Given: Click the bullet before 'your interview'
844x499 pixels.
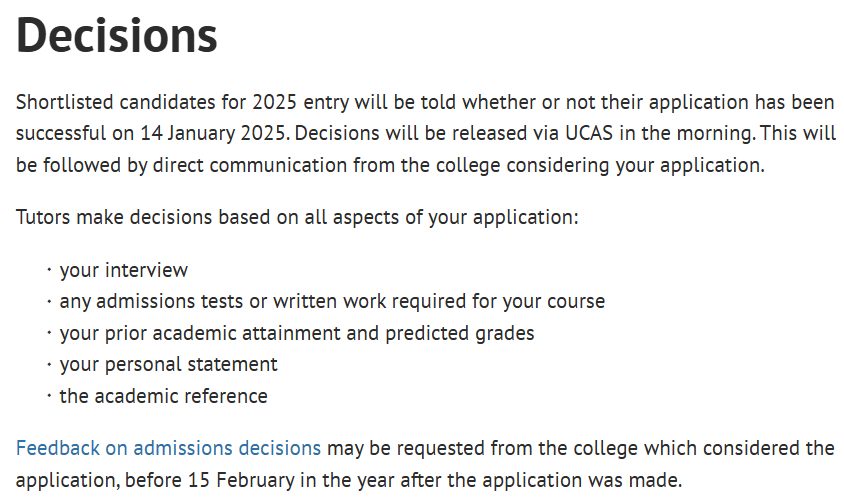Looking at the screenshot, I should click(x=49, y=269).
